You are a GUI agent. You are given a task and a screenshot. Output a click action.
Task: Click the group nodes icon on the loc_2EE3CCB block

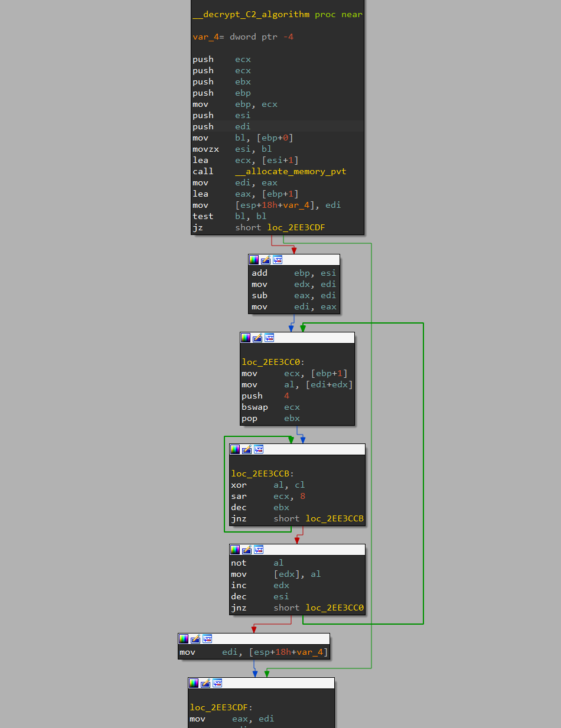[259, 449]
